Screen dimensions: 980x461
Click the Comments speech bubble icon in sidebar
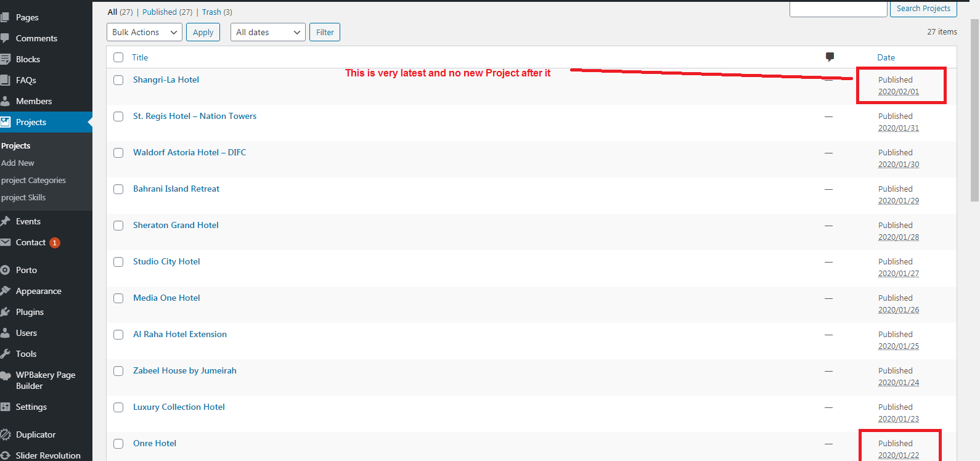pos(6,38)
